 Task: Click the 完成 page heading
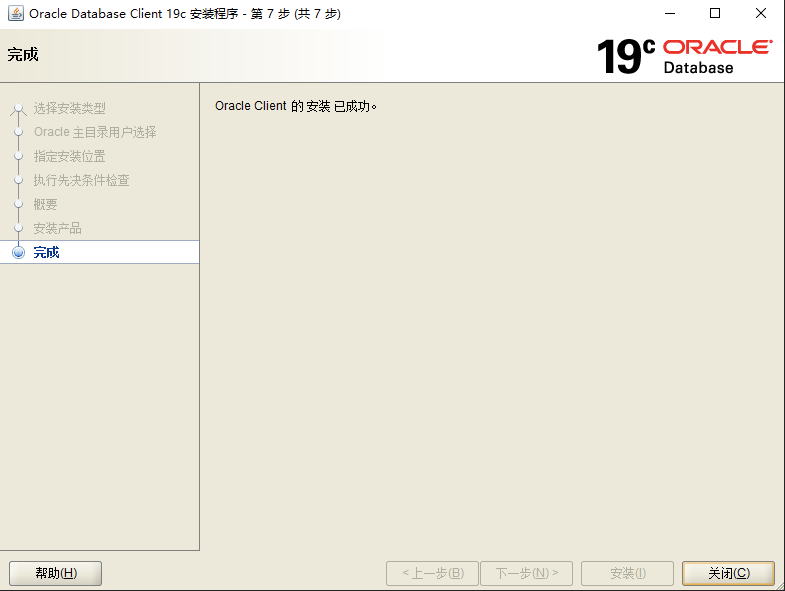[x=23, y=54]
